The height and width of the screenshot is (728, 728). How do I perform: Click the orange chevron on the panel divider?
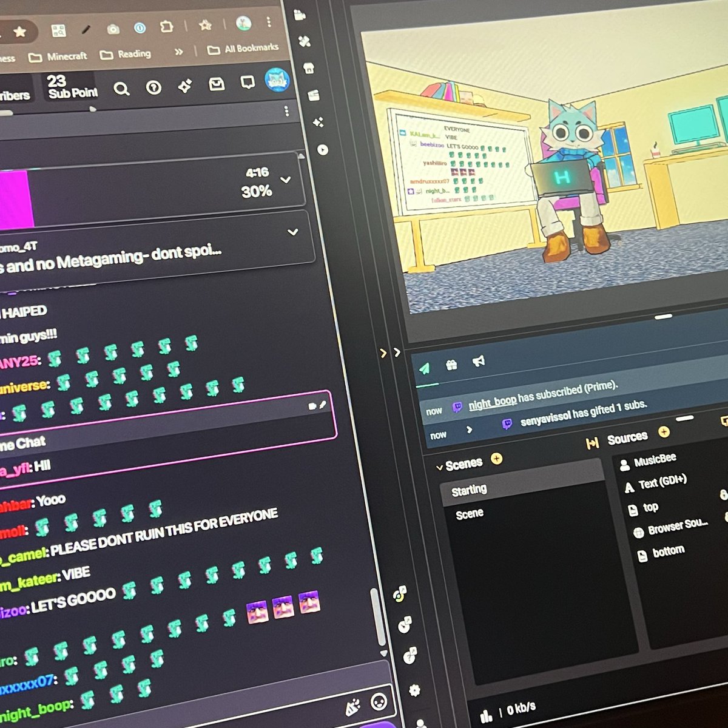(383, 352)
